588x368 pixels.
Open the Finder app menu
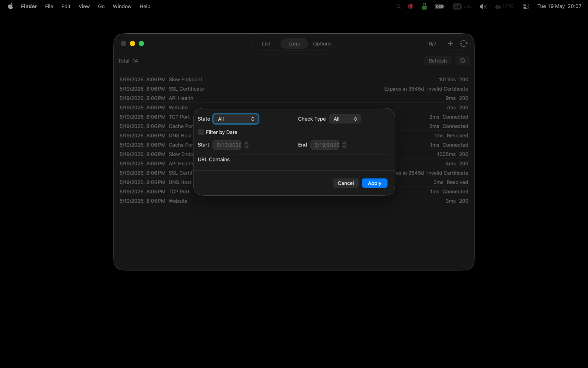click(29, 6)
